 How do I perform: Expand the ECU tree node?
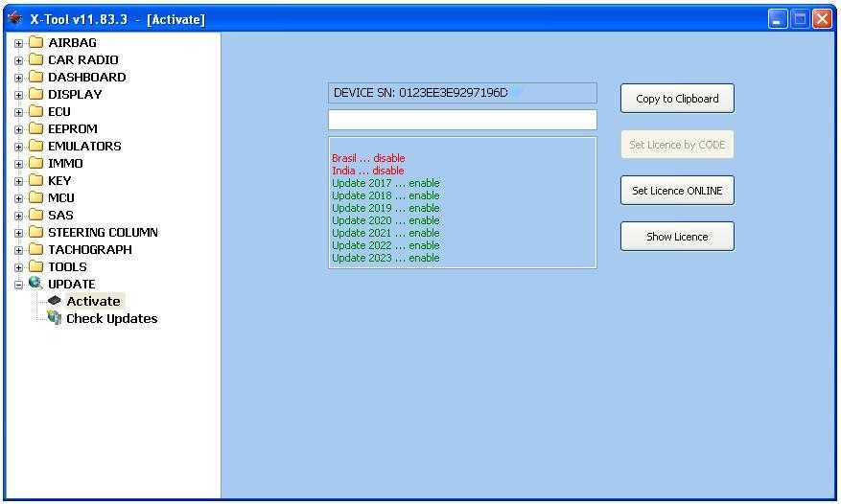click(19, 112)
